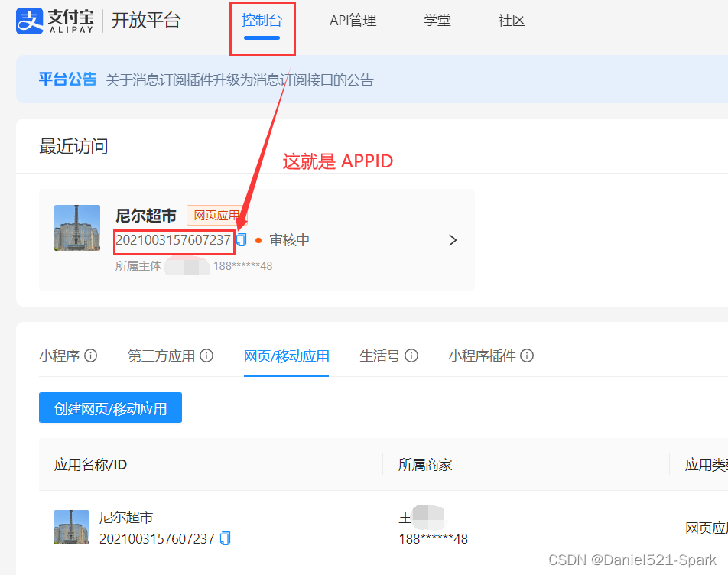Expand the 尼尔超市 recent access card chevron
This screenshot has width=728, height=575.
(453, 239)
